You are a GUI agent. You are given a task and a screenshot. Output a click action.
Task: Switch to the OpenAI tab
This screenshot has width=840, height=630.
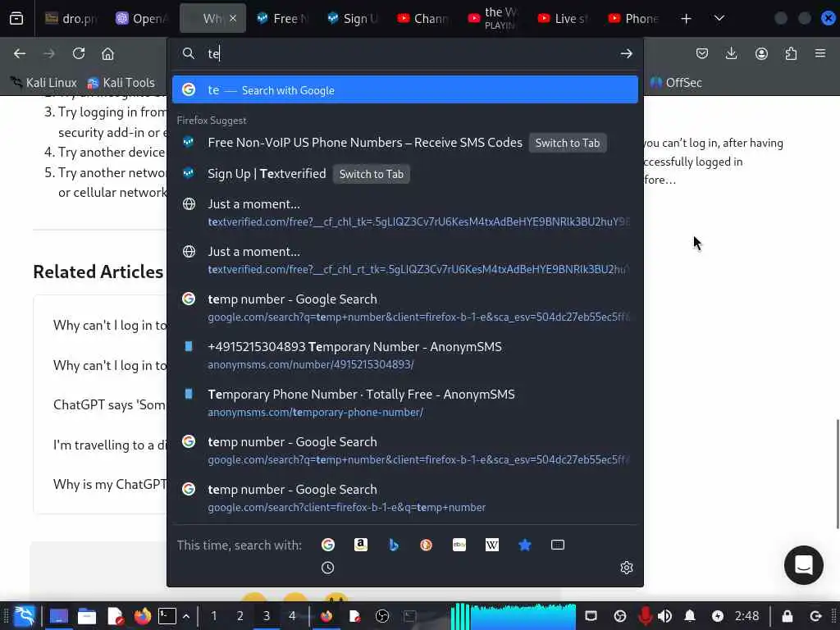(x=141, y=19)
